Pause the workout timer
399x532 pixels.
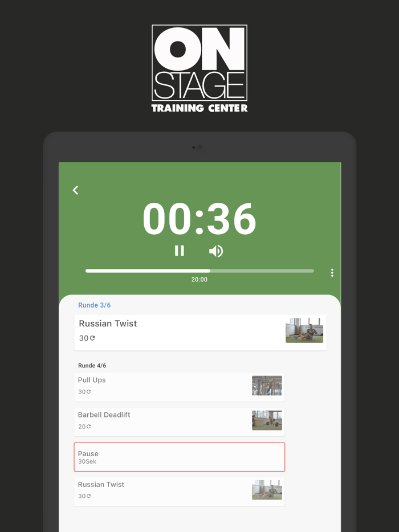coord(180,251)
